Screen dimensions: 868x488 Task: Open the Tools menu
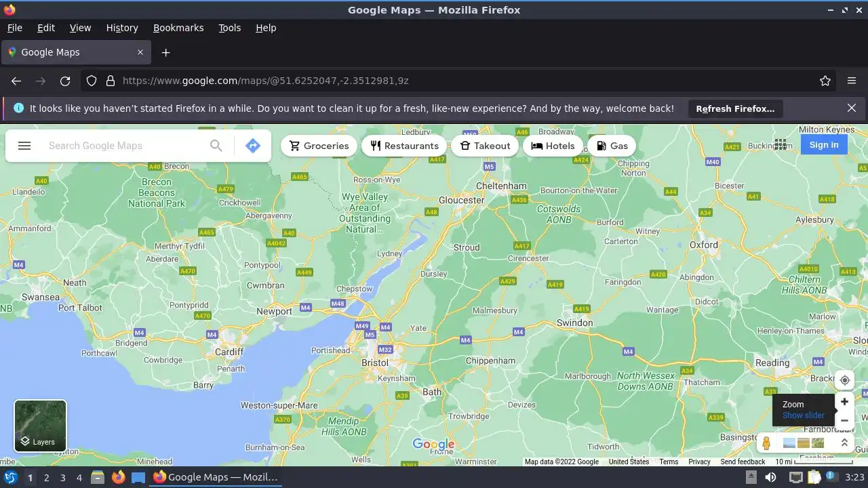[x=230, y=28]
